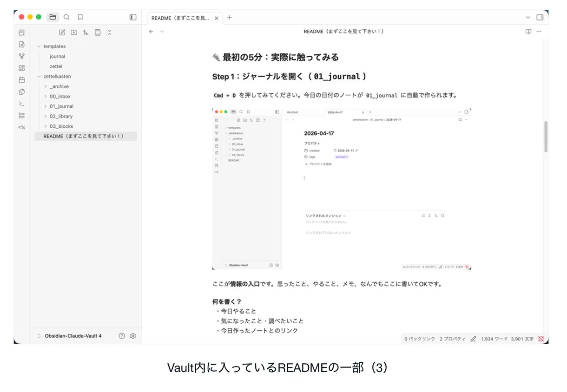
Task: Open the graph view ribbon icon
Action: coord(22,56)
